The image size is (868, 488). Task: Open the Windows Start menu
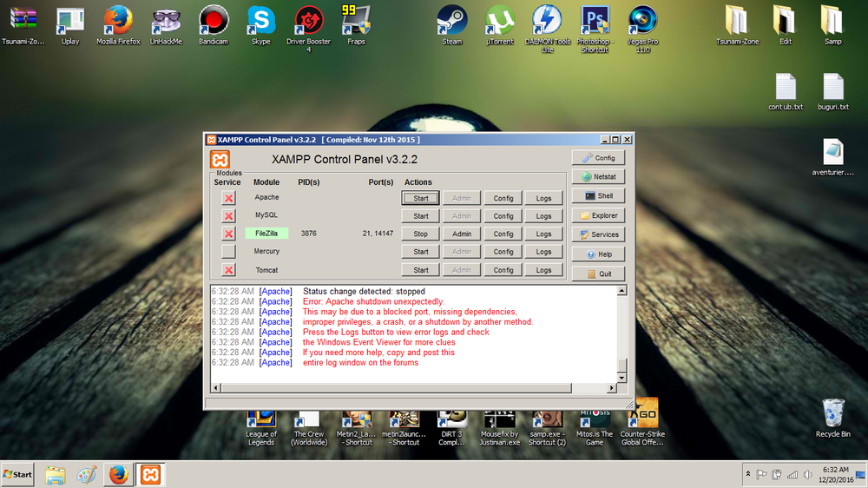point(17,475)
